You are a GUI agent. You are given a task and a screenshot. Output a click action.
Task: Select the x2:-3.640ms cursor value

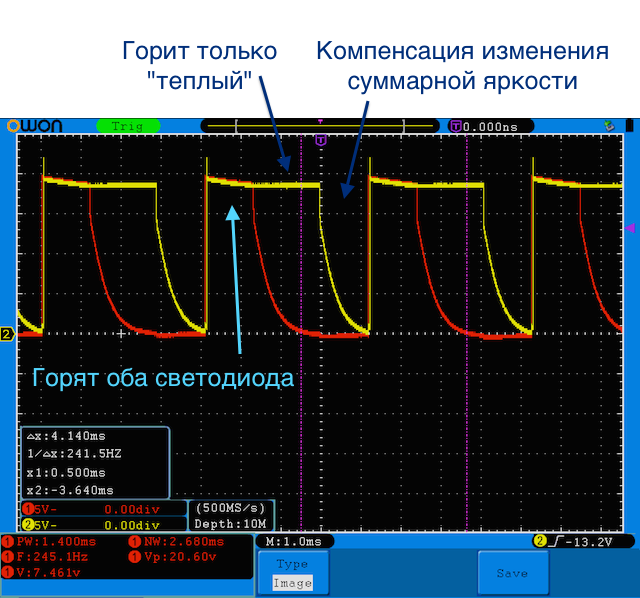70,490
